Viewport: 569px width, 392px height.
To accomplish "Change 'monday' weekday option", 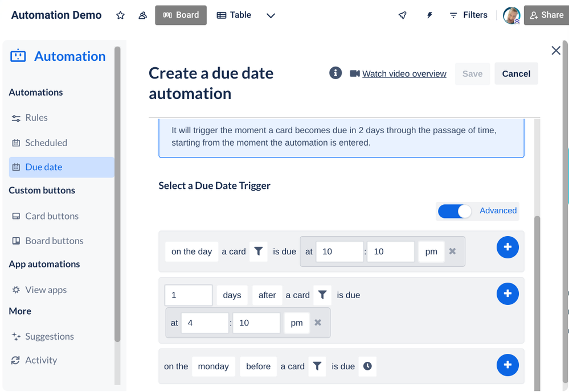I will click(x=214, y=366).
